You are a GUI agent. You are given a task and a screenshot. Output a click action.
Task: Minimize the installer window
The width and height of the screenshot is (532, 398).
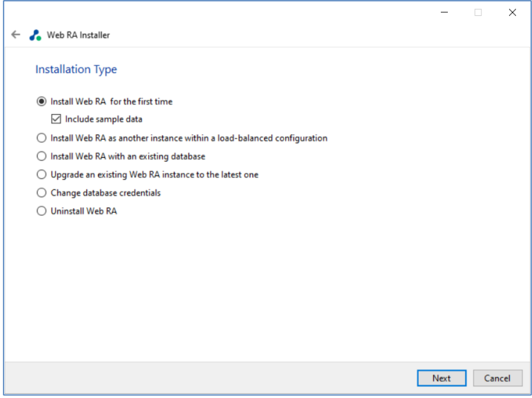444,13
